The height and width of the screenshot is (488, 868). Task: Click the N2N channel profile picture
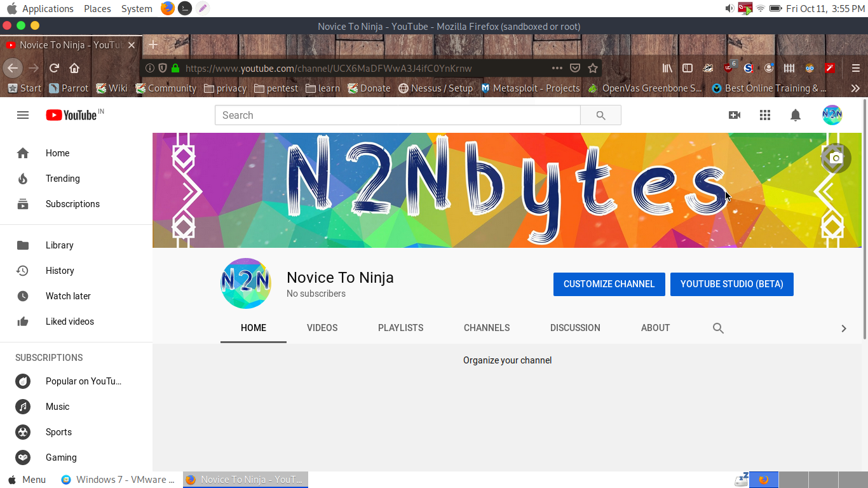[x=246, y=283]
